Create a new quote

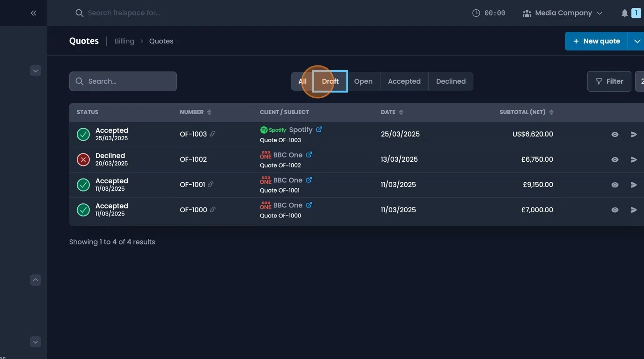[x=596, y=41]
